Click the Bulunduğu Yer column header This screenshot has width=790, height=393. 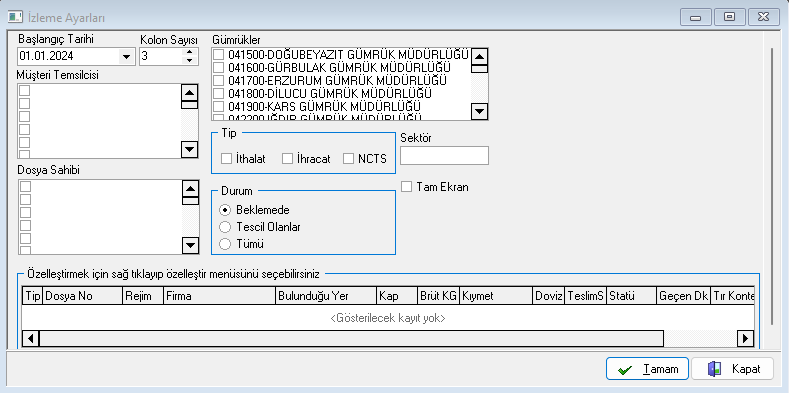(326, 296)
